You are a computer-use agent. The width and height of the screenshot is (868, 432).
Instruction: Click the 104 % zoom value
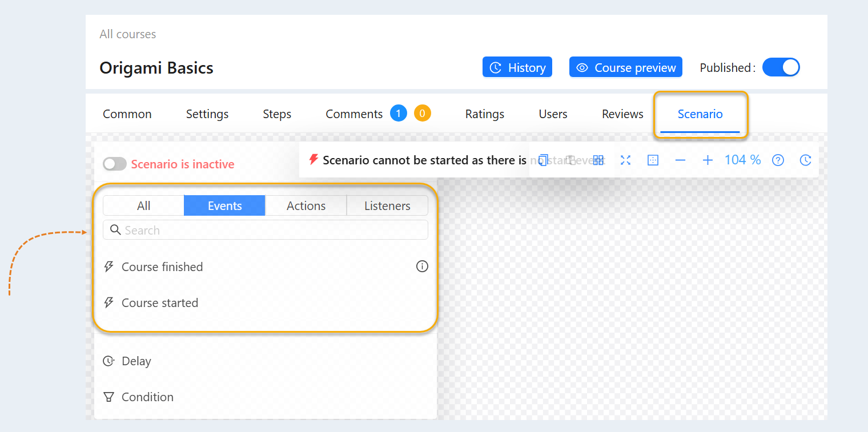click(x=742, y=160)
